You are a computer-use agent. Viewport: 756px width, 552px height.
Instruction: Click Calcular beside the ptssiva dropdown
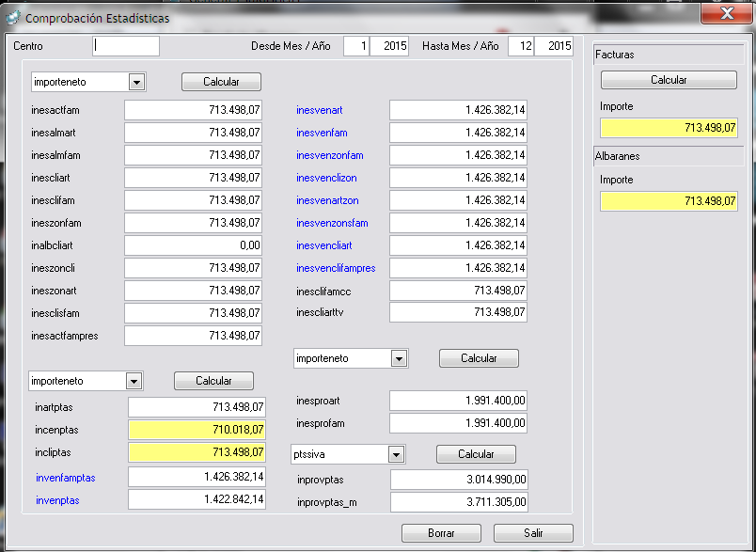(x=476, y=454)
